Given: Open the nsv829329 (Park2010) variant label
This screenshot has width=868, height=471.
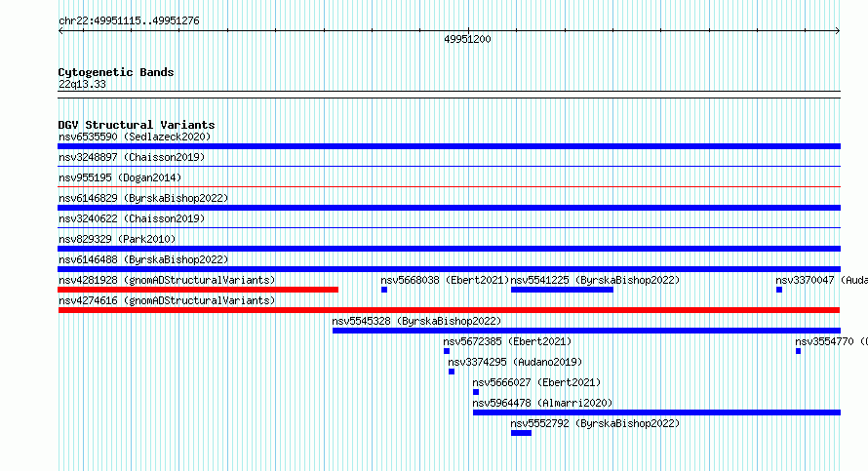Looking at the screenshot, I should (117, 239).
